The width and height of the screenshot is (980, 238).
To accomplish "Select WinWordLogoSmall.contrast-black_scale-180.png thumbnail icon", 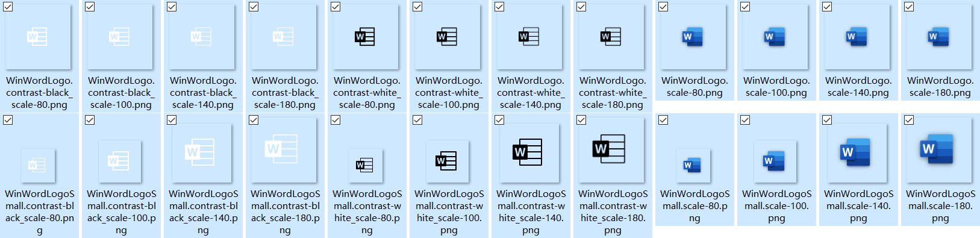I will pyautogui.click(x=283, y=149).
